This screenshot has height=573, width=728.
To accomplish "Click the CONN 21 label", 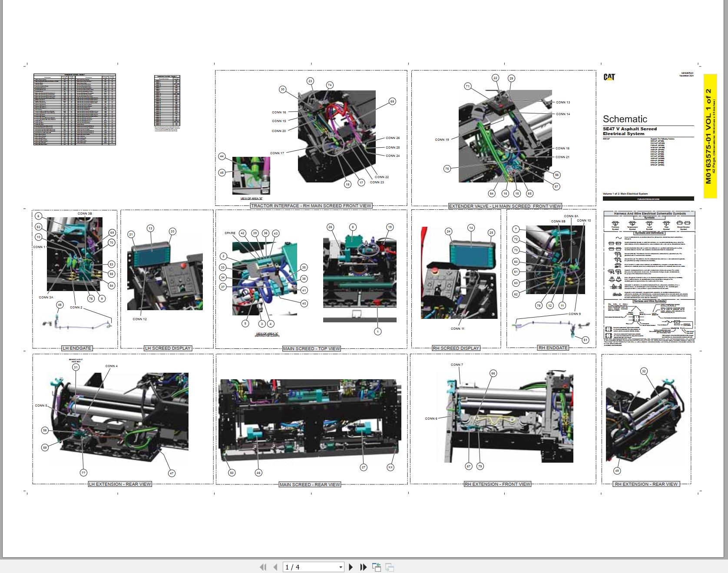I will (x=563, y=157).
